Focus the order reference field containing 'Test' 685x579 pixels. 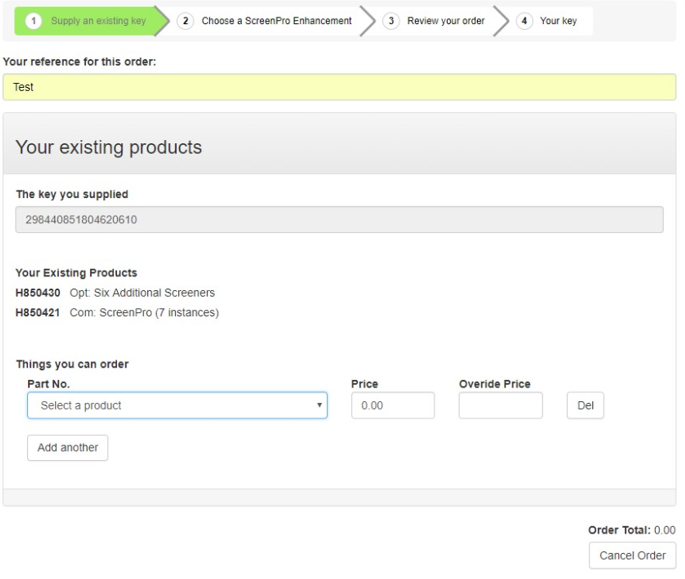(339, 87)
